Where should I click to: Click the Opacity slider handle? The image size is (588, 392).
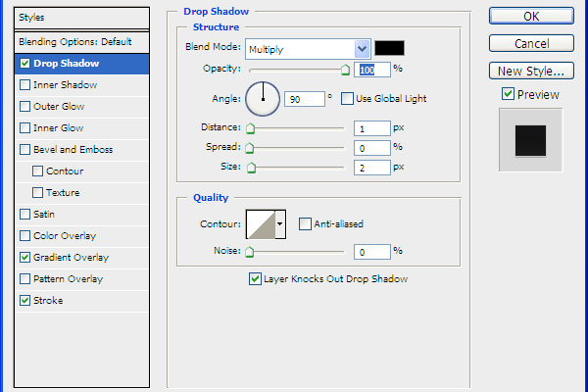[x=345, y=70]
